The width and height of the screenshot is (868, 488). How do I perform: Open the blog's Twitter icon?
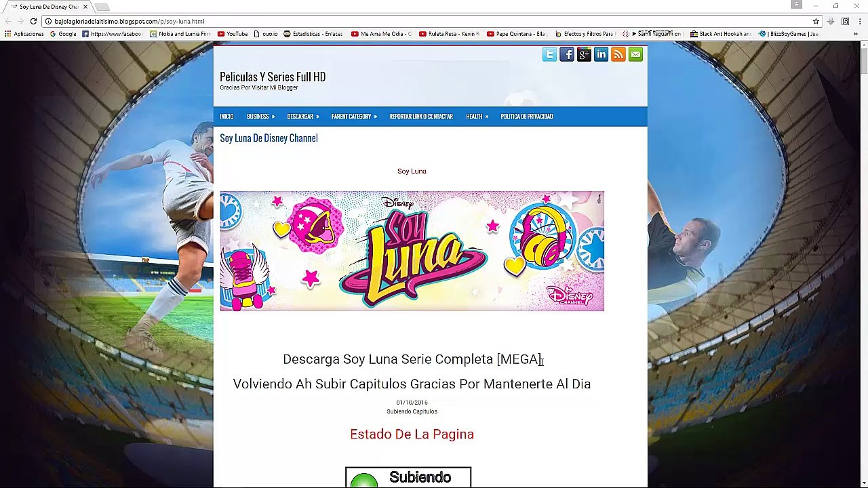pyautogui.click(x=549, y=54)
